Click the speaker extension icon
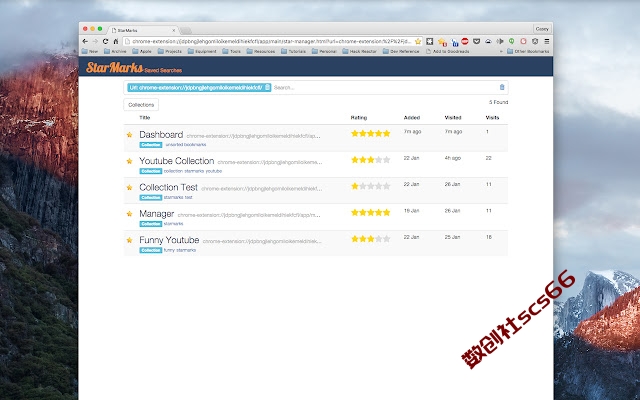This screenshot has height=400, width=640. pos(500,41)
